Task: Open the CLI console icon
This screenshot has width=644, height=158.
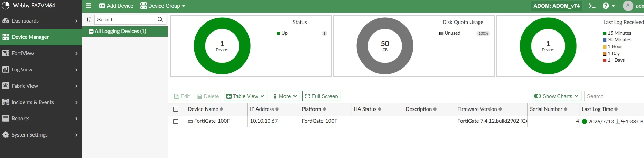Action: (x=592, y=6)
